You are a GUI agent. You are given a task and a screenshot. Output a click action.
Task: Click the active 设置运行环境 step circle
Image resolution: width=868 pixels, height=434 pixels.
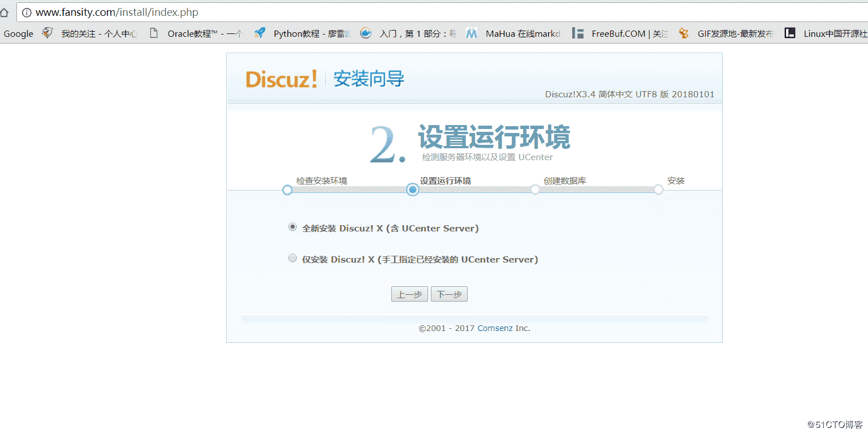413,190
